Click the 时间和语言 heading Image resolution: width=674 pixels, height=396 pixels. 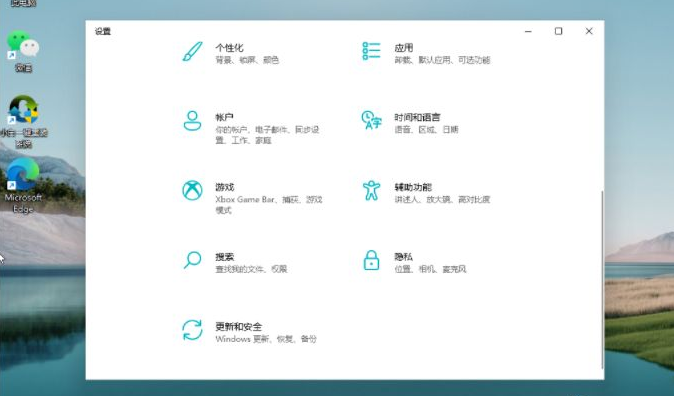click(x=417, y=117)
